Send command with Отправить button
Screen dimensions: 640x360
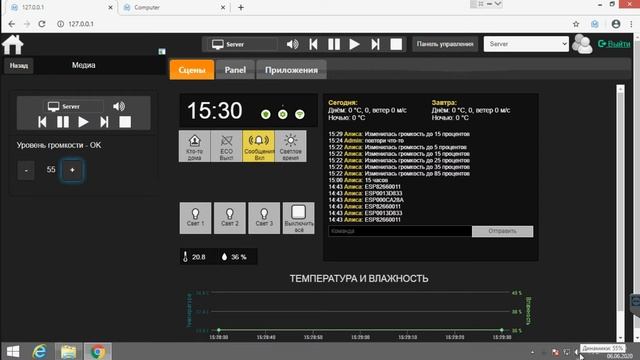(x=502, y=231)
